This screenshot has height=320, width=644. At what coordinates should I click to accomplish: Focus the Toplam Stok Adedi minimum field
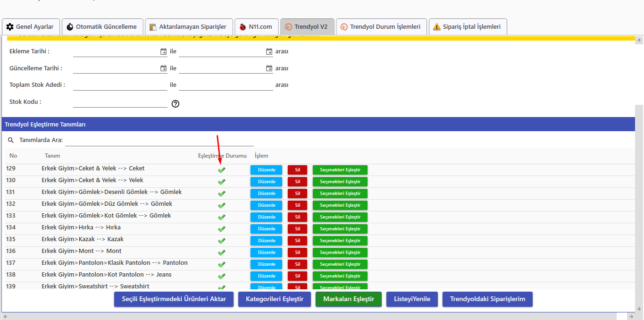coord(120,85)
